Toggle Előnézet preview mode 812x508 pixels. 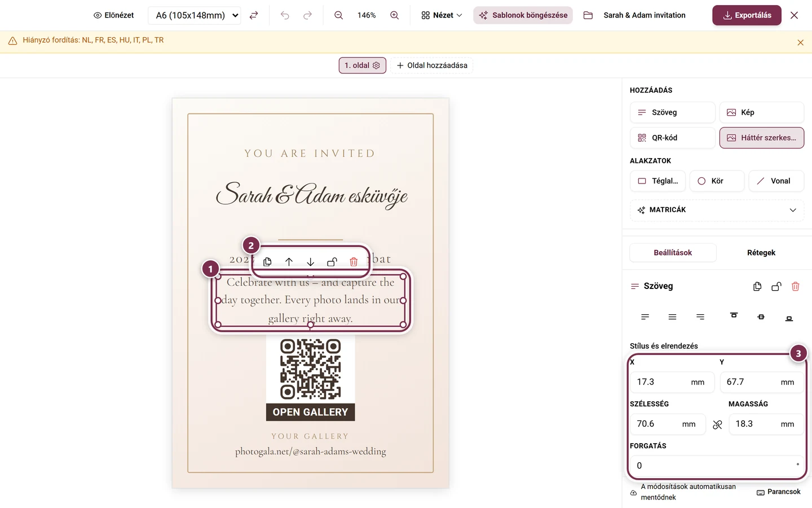click(114, 15)
